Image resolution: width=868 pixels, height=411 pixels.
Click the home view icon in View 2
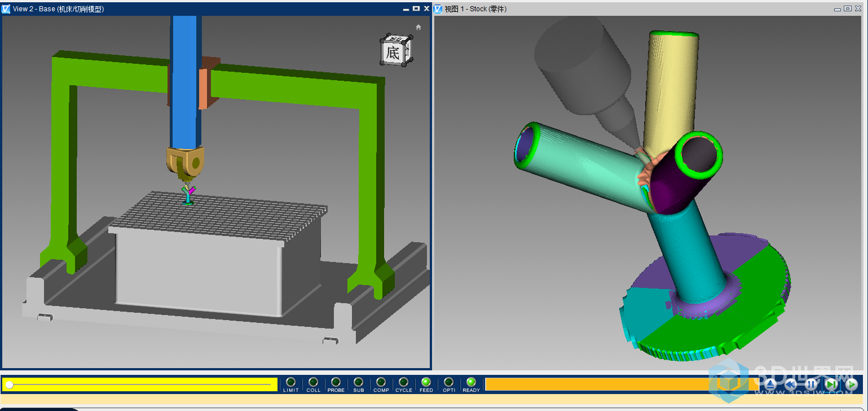point(418,27)
